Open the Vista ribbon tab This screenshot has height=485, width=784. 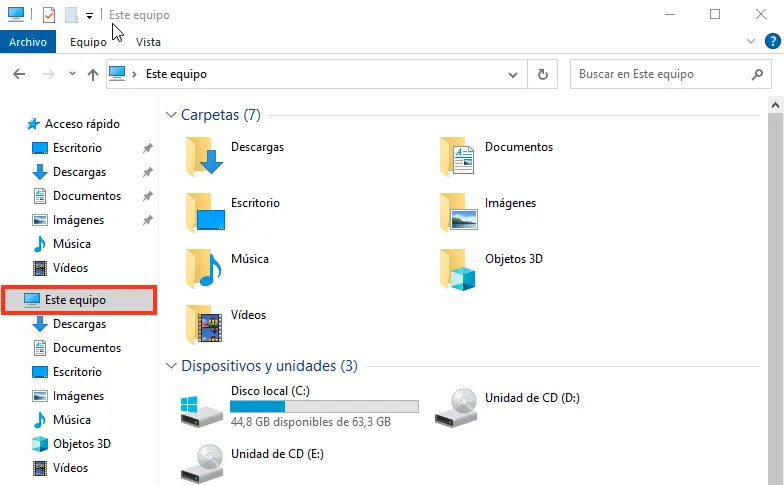(148, 42)
